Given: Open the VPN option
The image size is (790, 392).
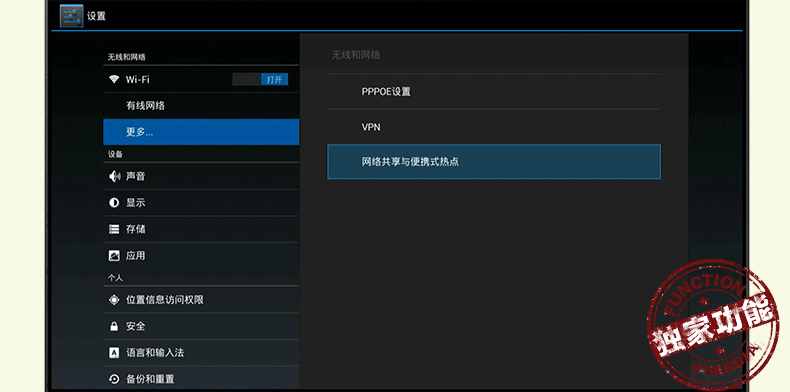Looking at the screenshot, I should [x=494, y=127].
